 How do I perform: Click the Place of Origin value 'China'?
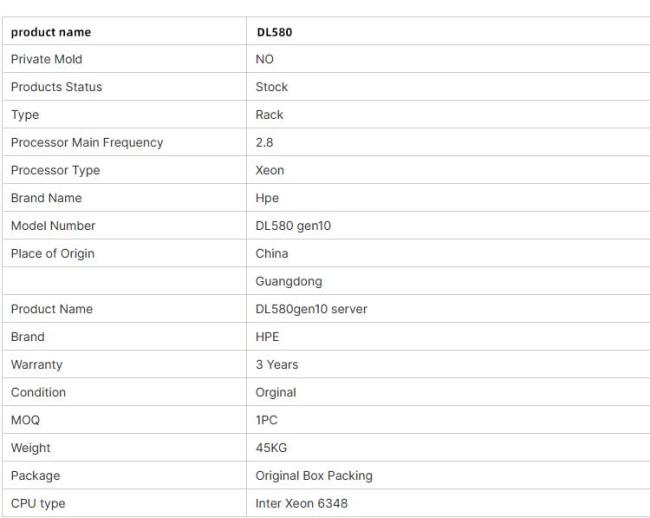point(272,253)
